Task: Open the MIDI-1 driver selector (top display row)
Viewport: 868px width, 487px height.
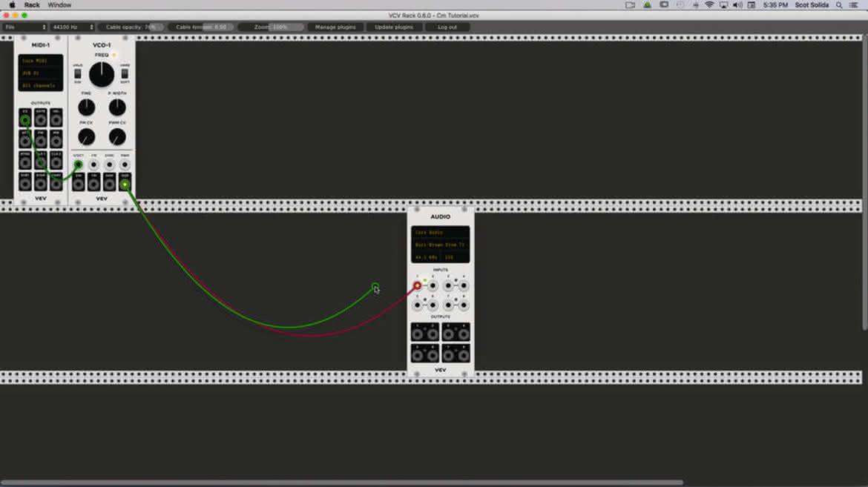Action: coord(40,61)
